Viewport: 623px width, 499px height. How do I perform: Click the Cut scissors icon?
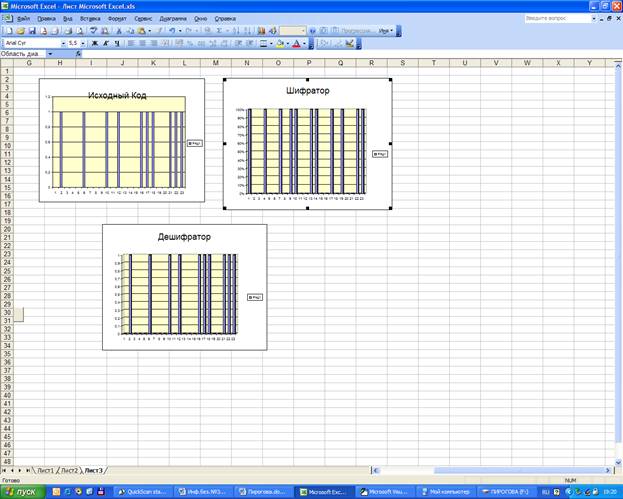pyautogui.click(x=118, y=31)
